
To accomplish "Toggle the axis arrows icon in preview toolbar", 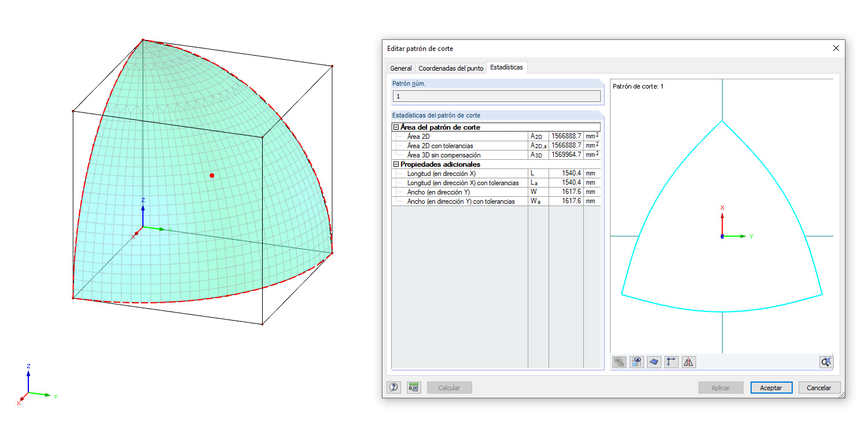I will [x=671, y=362].
